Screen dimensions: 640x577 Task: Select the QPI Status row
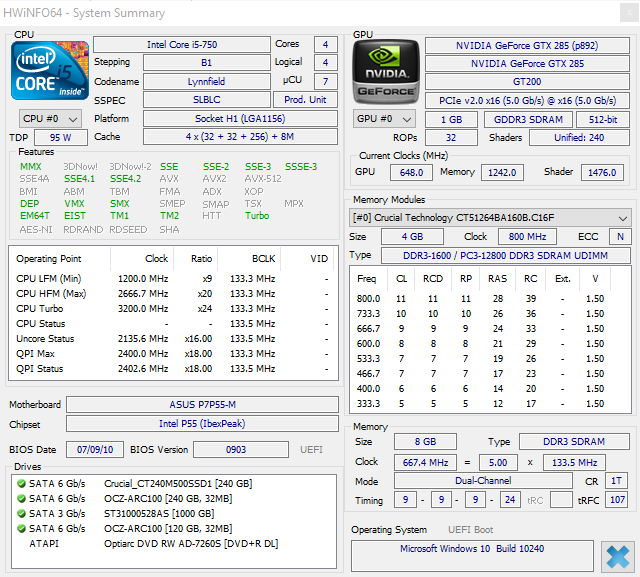coord(173,368)
